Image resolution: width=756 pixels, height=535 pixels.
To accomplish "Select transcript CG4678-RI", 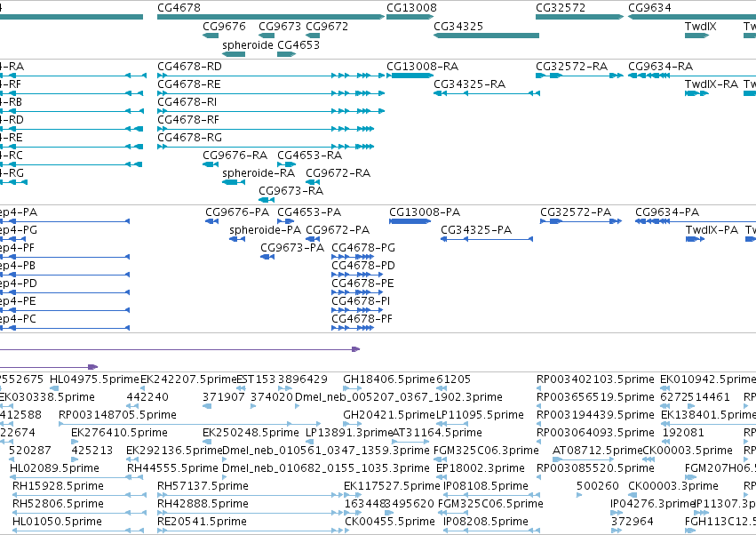I will click(x=271, y=111).
